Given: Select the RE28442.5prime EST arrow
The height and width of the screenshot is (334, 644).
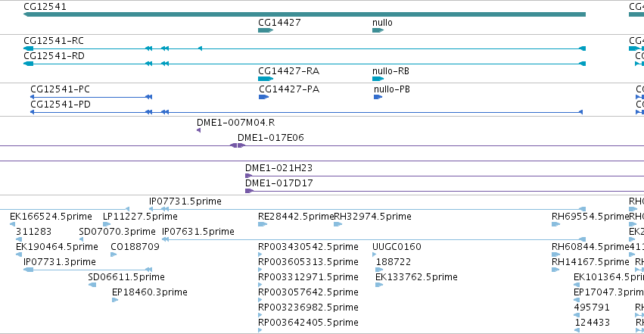Looking at the screenshot, I should (x=263, y=224).
